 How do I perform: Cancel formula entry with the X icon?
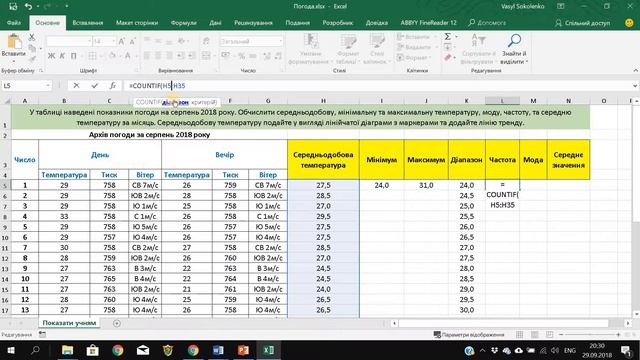pos(76,85)
